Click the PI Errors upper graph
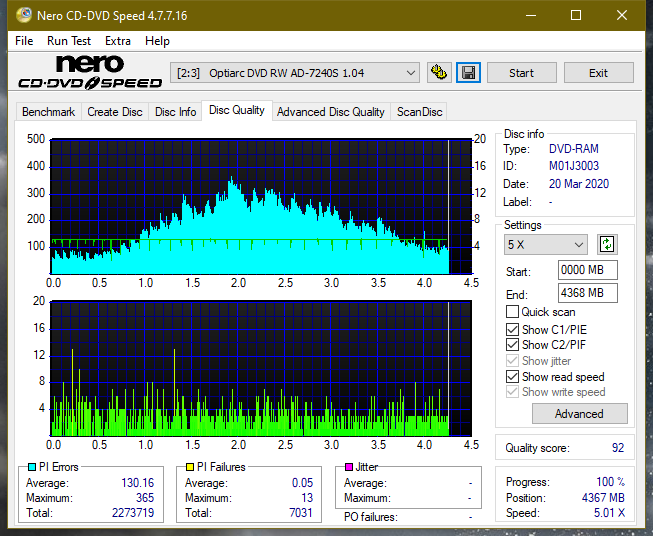 [x=261, y=207]
